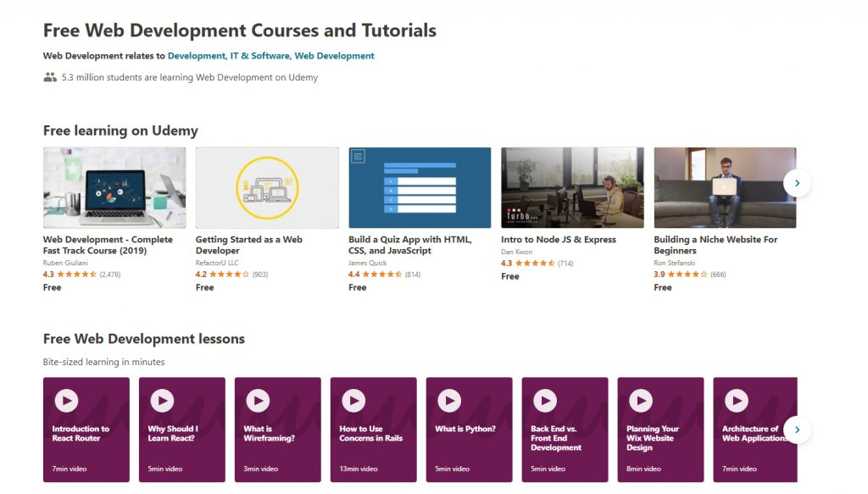Click instructor name RefactorU LLC
868x494 pixels.
[217, 264]
